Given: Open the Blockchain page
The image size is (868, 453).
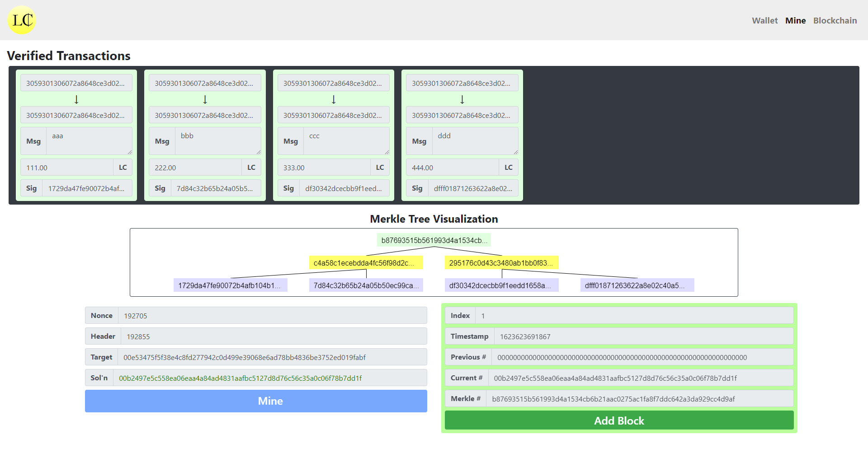Looking at the screenshot, I should [835, 21].
